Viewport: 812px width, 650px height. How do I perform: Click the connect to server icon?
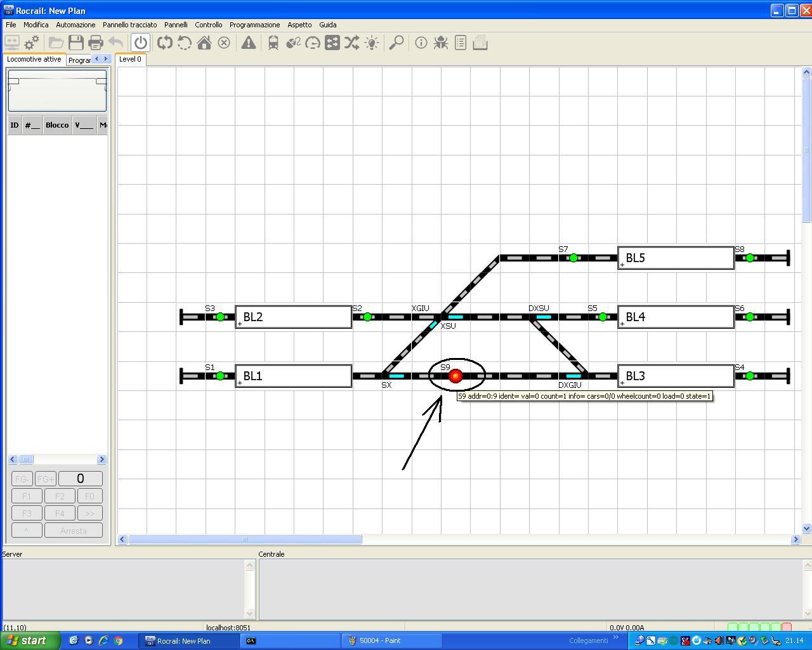pos(12,43)
